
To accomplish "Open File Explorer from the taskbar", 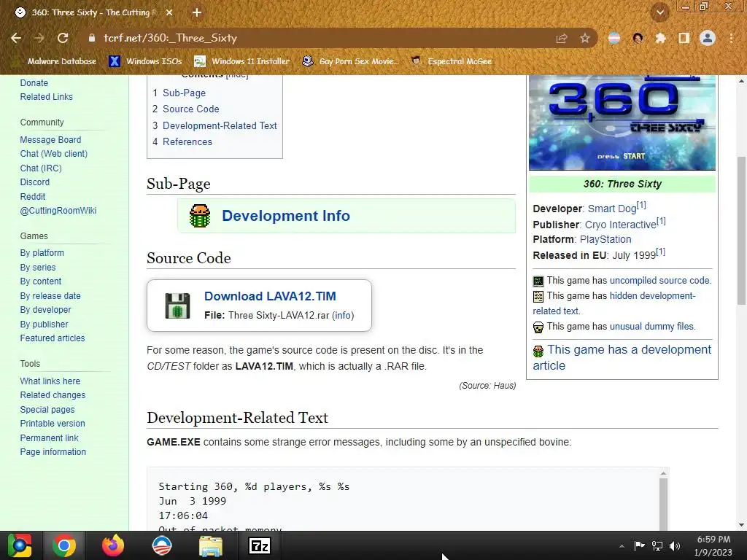I will pos(210,545).
